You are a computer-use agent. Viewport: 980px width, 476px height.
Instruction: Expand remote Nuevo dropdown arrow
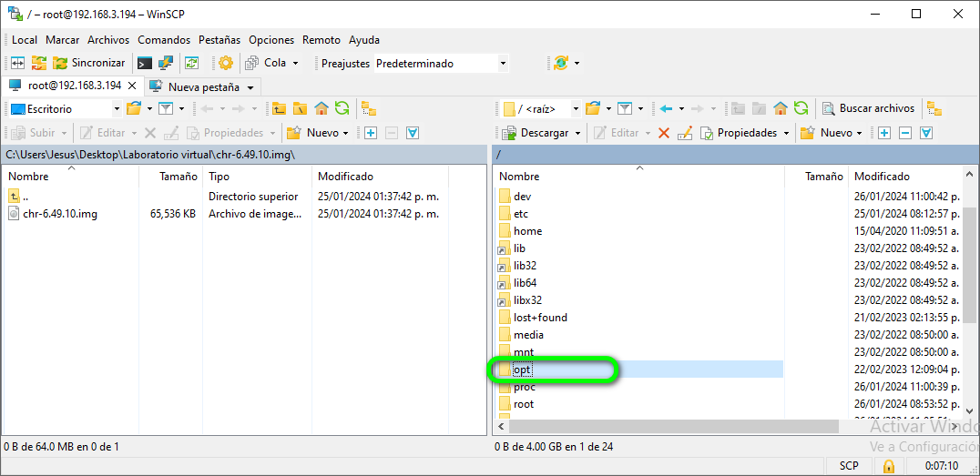860,133
